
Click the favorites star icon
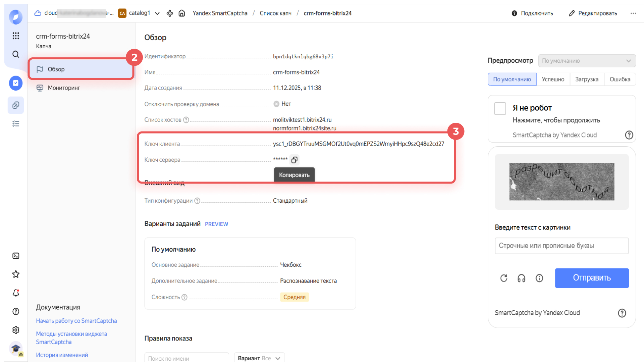[x=16, y=274]
